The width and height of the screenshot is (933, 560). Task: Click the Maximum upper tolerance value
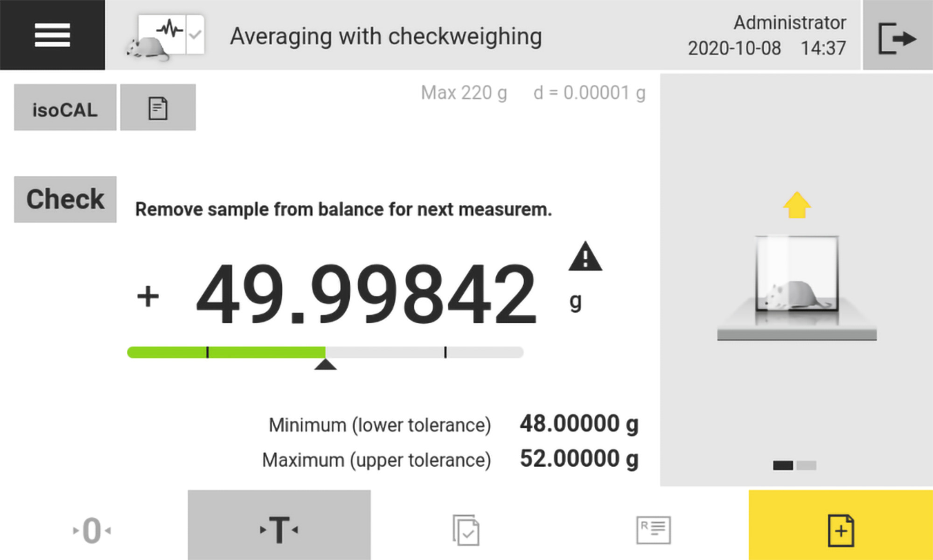click(578, 459)
